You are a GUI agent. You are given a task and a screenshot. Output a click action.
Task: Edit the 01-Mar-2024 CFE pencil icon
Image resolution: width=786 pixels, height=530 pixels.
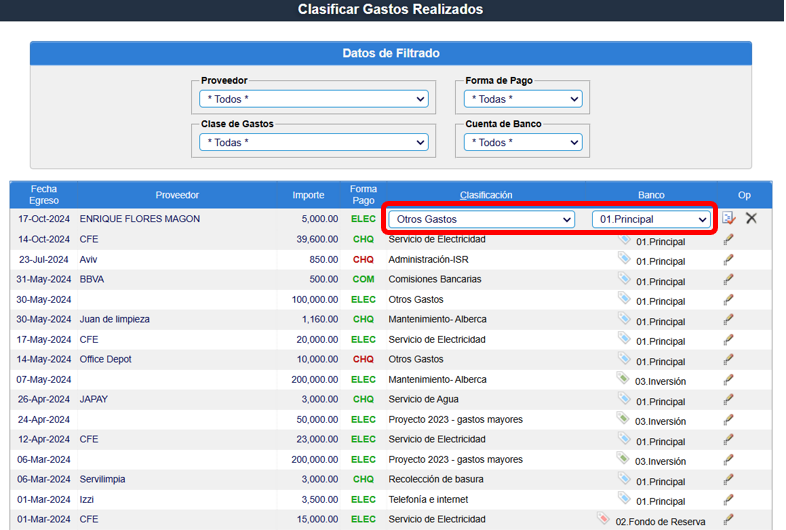[x=728, y=519]
